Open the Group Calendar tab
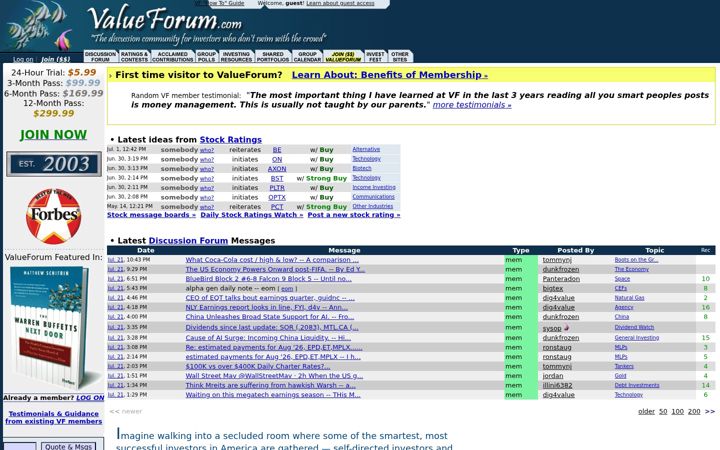The image size is (720, 450). (x=307, y=56)
